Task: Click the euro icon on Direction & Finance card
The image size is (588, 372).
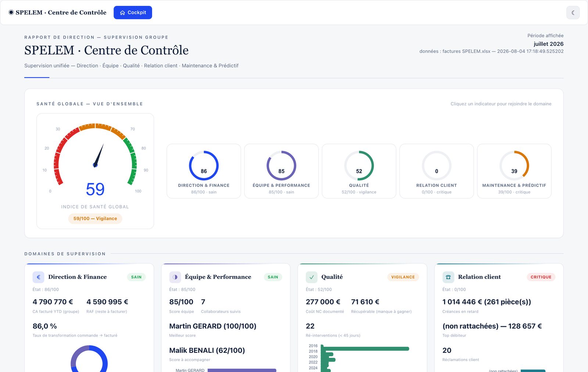Action: tap(38, 277)
